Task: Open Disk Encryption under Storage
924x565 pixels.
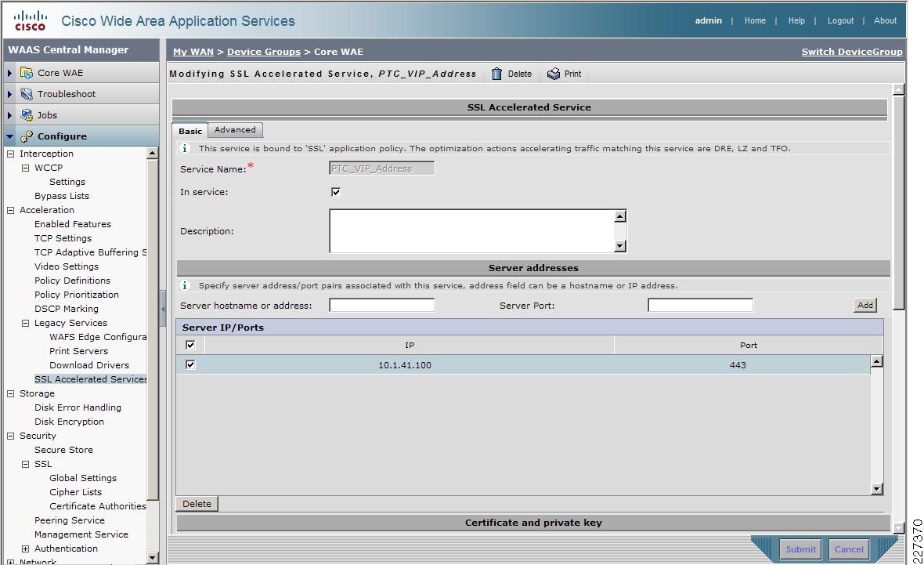Action: [69, 422]
